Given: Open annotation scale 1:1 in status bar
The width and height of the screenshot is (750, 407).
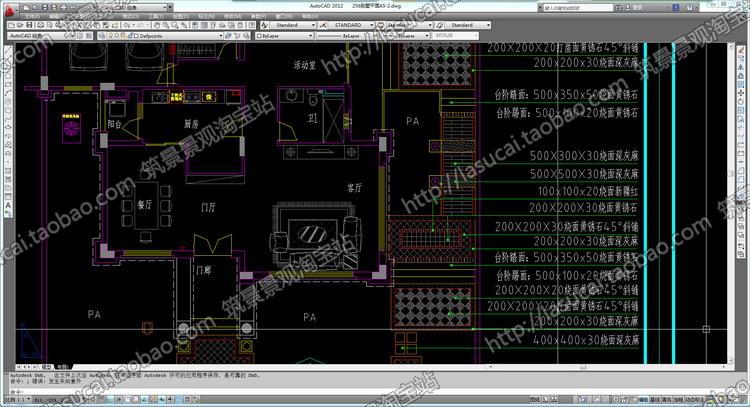Looking at the screenshot, I should click(x=19, y=399).
